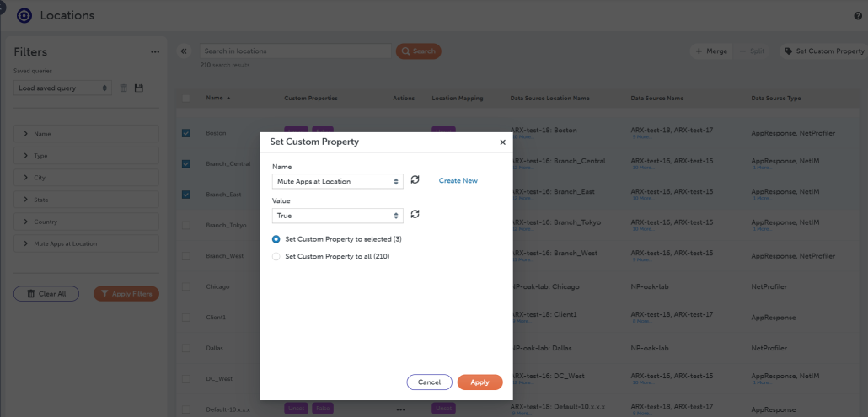Open Load saved query dropdown

coord(62,88)
